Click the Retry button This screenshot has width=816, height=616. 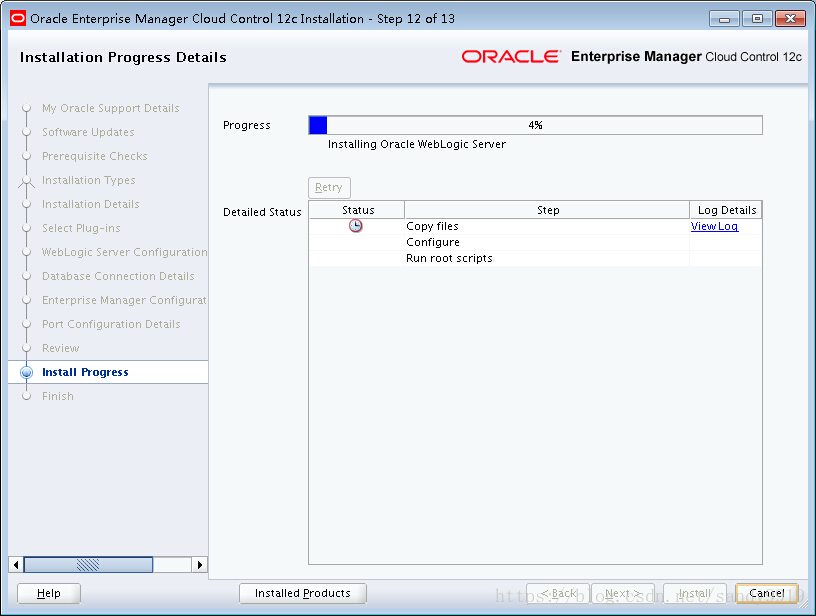coord(329,187)
